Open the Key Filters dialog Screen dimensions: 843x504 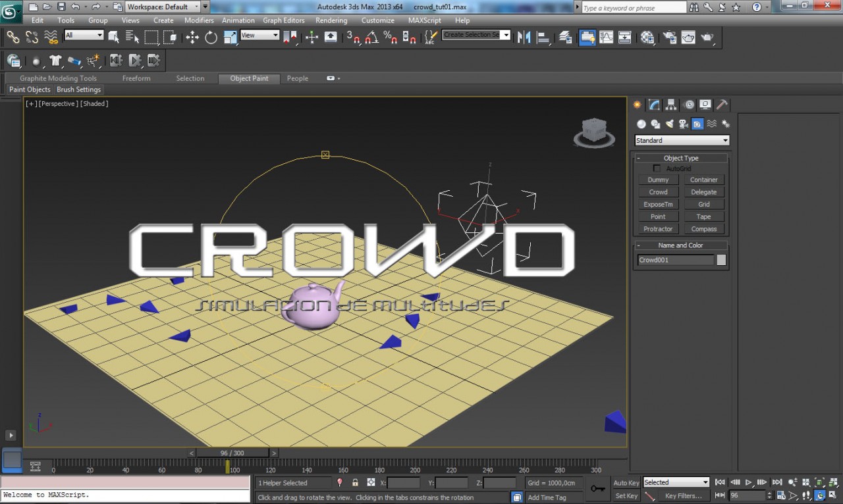pos(683,496)
